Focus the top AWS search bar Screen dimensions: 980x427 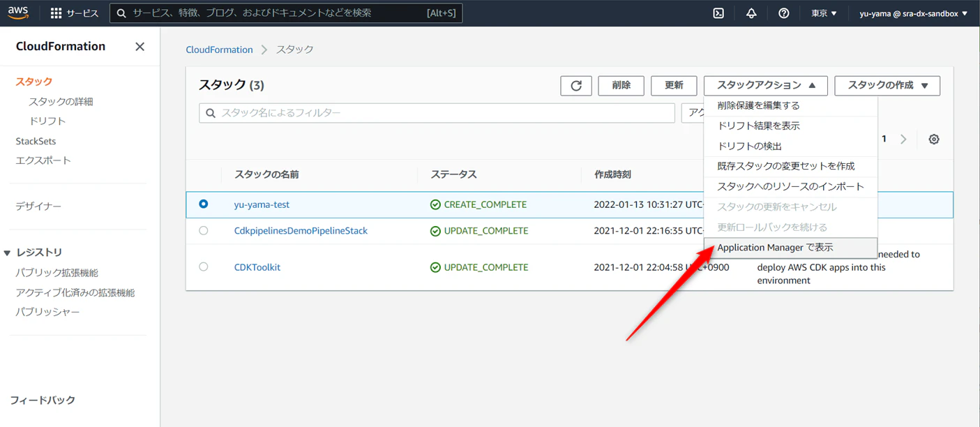point(286,13)
